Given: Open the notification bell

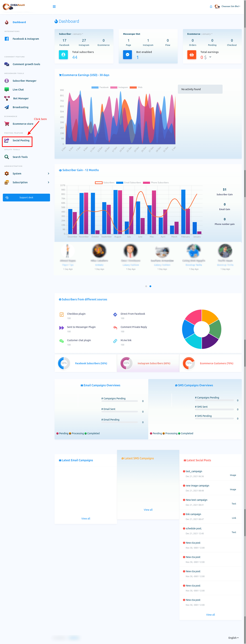Looking at the screenshot, I should coord(211,7).
